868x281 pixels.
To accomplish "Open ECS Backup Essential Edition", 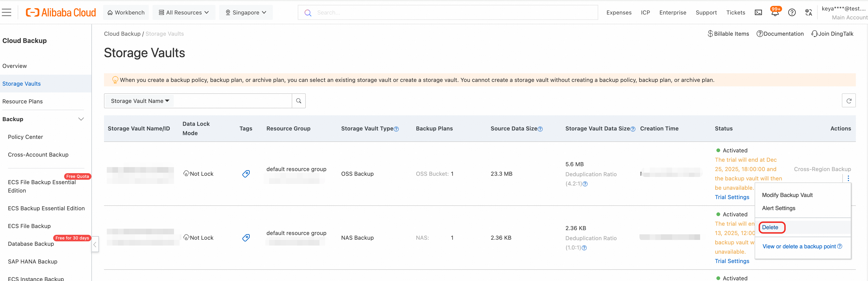I will point(46,208).
